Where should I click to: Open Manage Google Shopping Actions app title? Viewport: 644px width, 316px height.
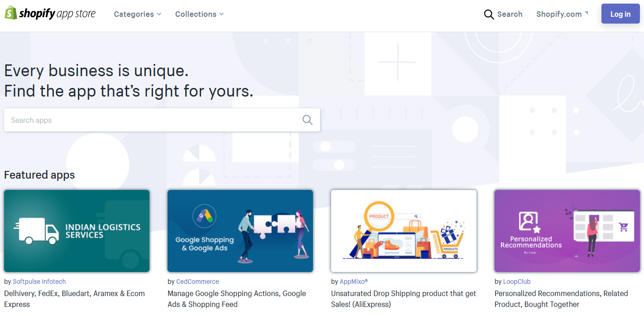236,299
